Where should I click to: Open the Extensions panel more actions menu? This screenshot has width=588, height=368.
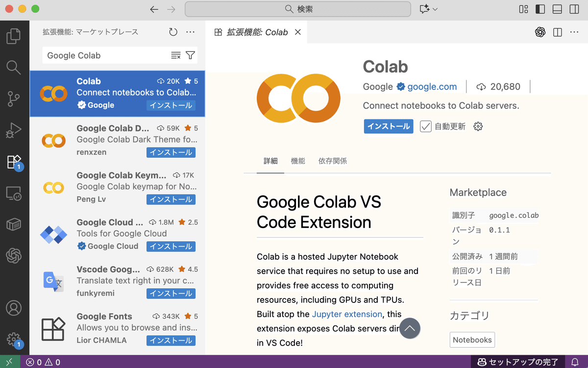190,31
